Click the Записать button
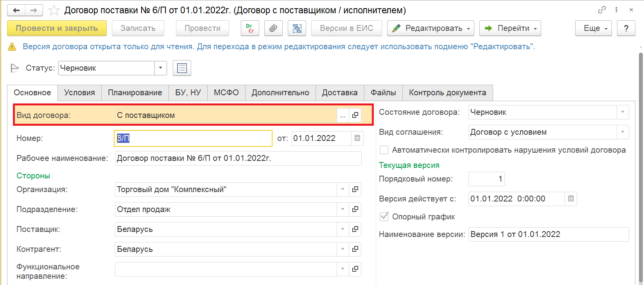Viewport: 644px width, 285px height. point(138,28)
